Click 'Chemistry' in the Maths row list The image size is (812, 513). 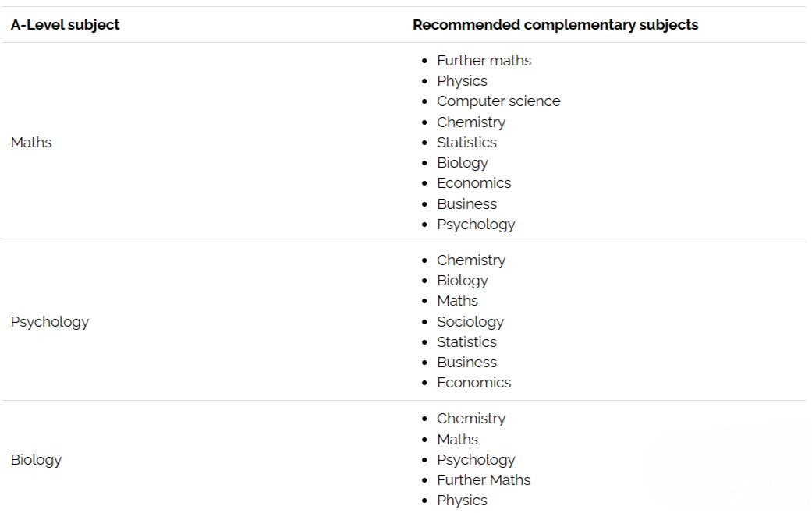coord(470,122)
